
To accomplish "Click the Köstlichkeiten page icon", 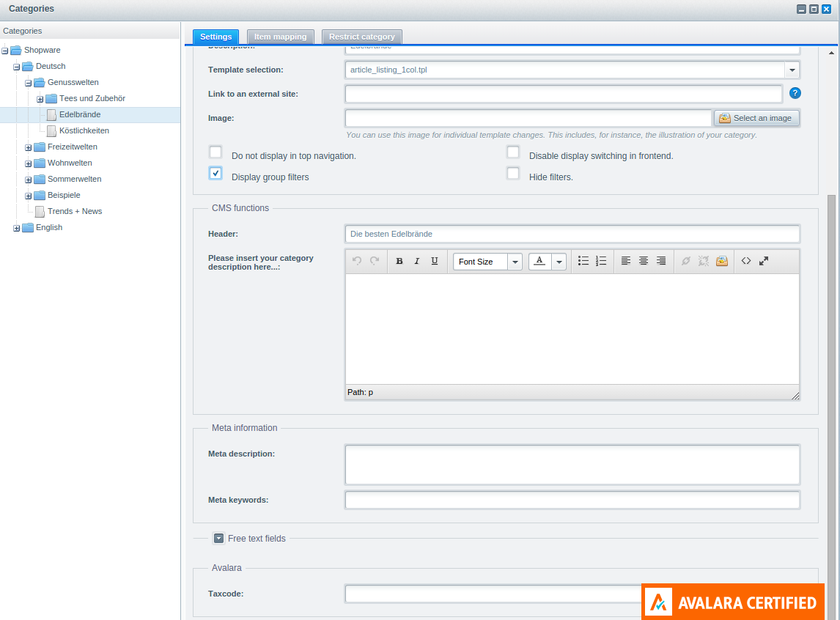I will [51, 130].
